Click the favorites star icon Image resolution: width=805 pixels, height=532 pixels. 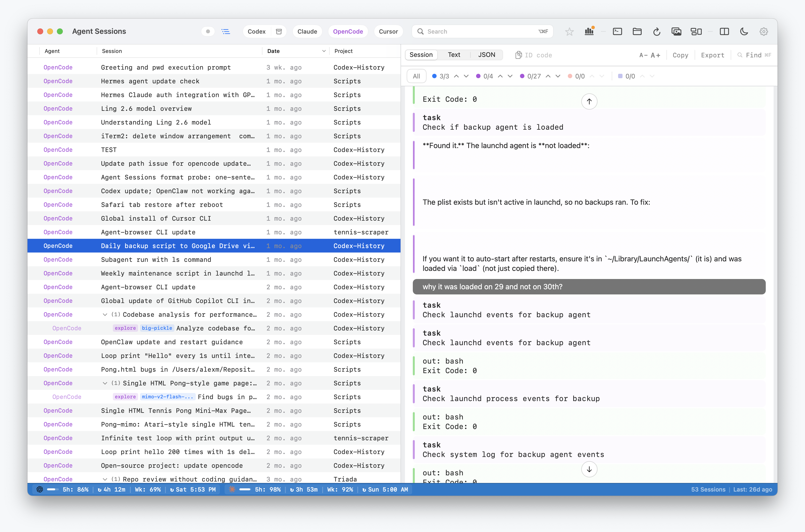click(569, 32)
